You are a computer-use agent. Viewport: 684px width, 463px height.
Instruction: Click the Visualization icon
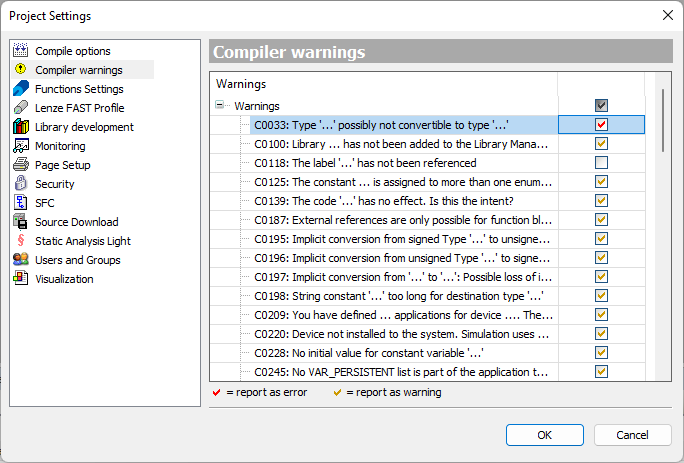(x=21, y=278)
